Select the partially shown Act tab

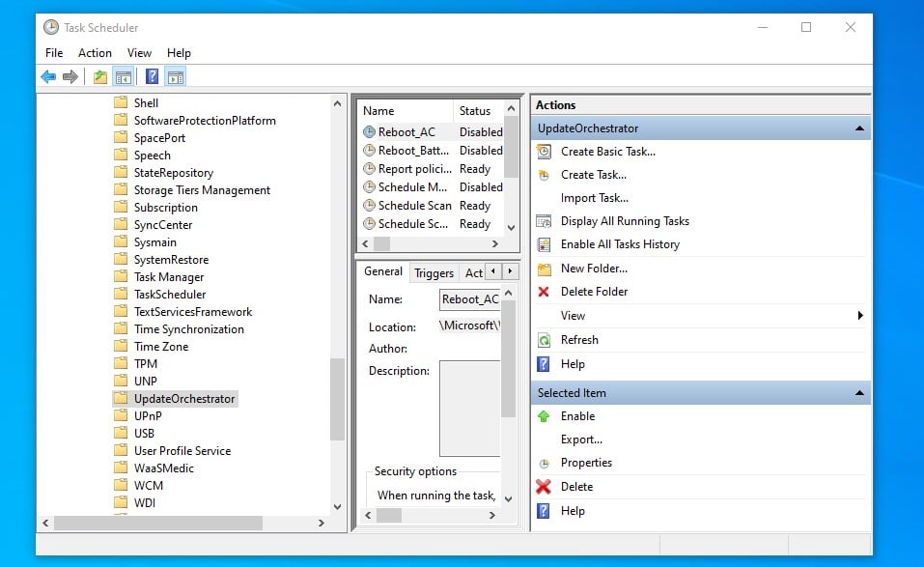473,273
